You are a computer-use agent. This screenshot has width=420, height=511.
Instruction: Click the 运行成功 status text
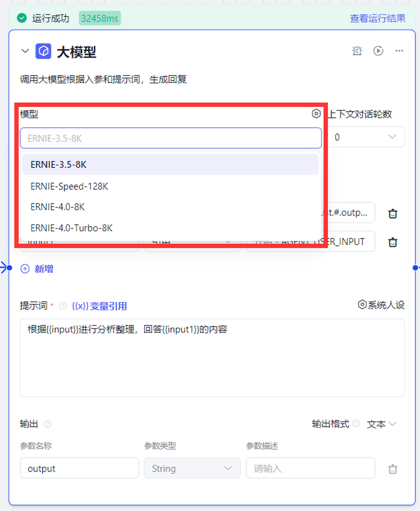[x=51, y=18]
